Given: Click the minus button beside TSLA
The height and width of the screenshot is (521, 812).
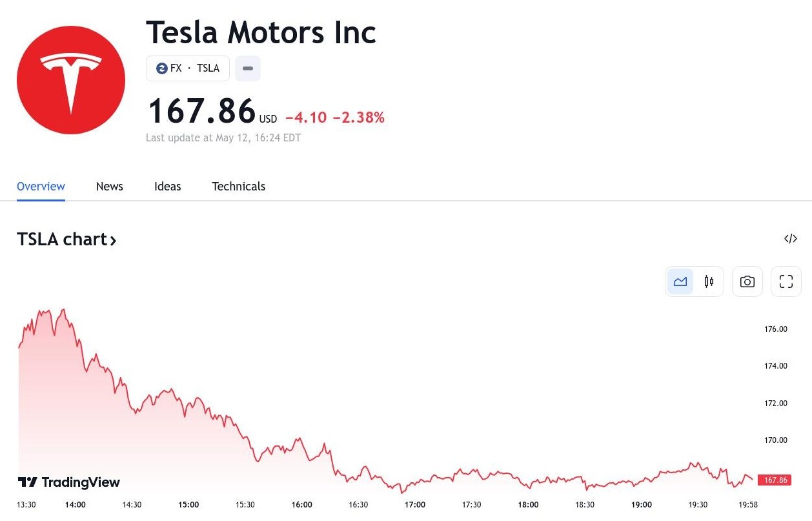Looking at the screenshot, I should (x=247, y=68).
